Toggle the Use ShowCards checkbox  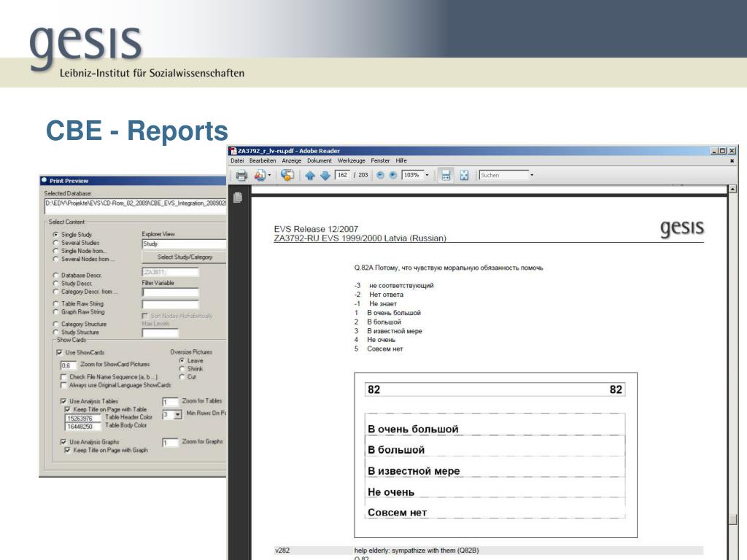[60, 352]
